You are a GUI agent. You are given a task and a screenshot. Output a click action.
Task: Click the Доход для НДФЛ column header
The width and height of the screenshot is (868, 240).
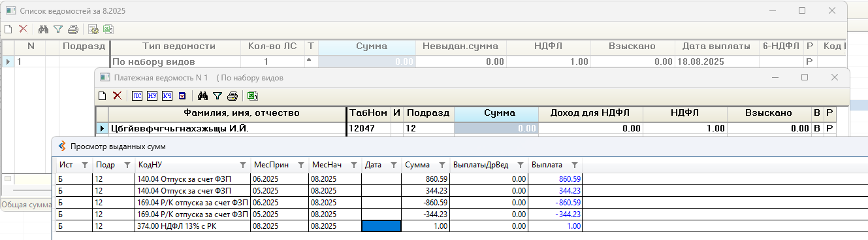point(590,113)
